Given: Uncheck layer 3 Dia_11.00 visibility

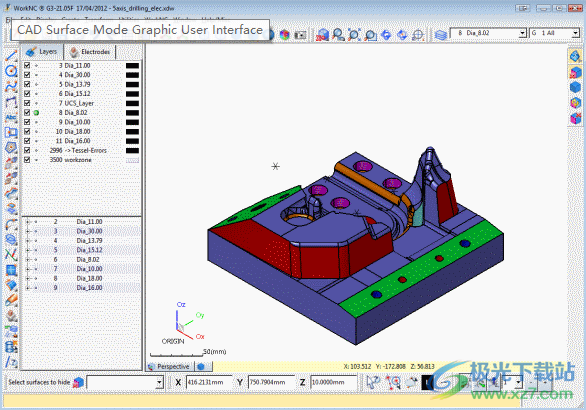Looking at the screenshot, I should click(x=27, y=65).
